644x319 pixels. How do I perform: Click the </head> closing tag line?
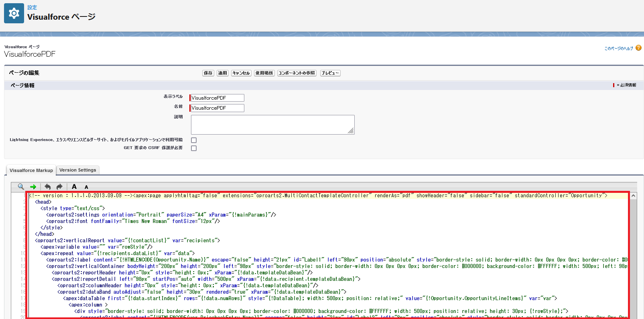pyautogui.click(x=45, y=234)
